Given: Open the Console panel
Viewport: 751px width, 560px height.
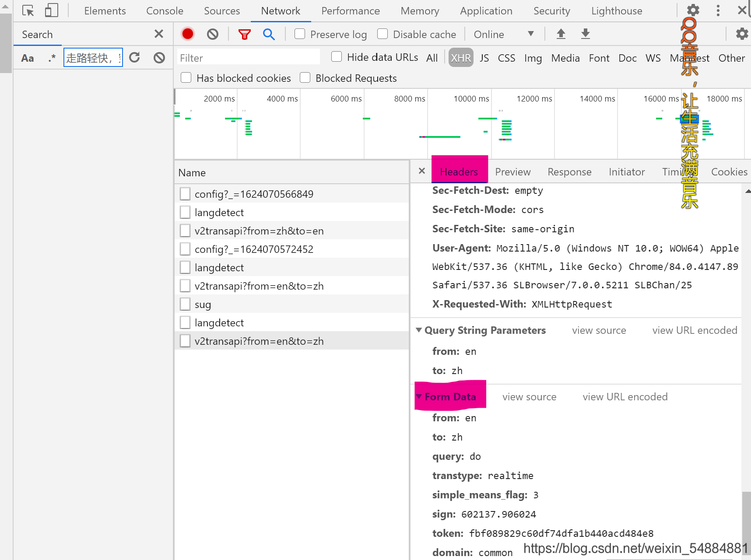Looking at the screenshot, I should click(x=164, y=10).
